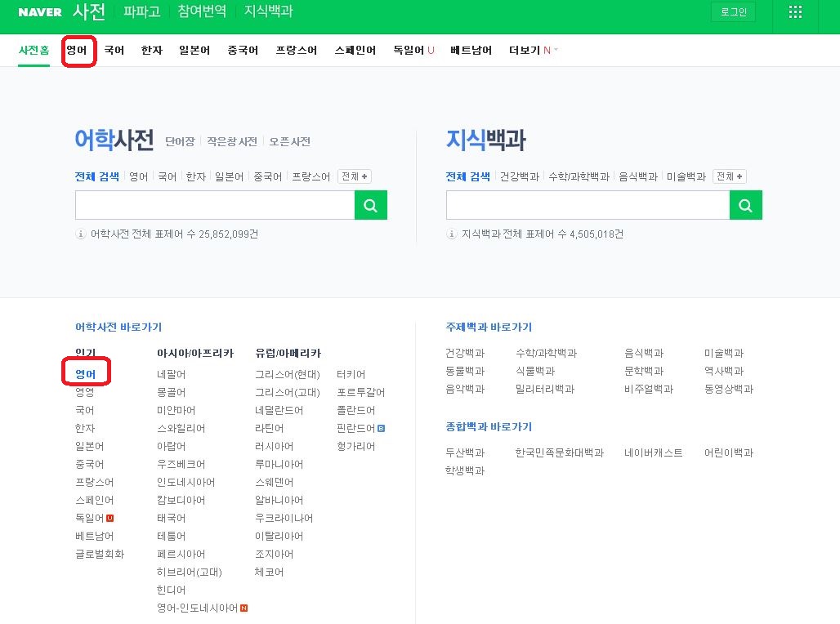Switch to 일본어 tab in top navigation
Image resolution: width=840 pixels, height=624 pixels.
[194, 51]
